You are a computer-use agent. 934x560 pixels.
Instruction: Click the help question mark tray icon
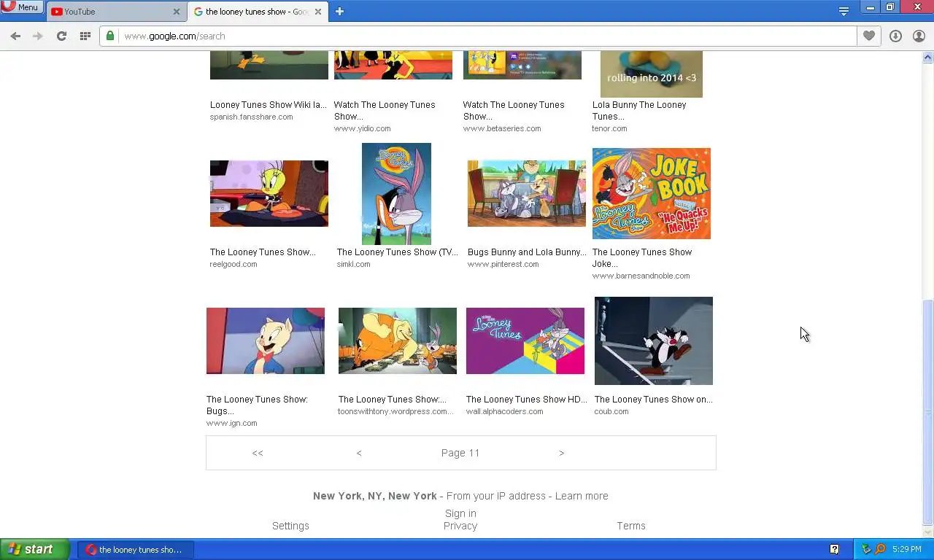coord(834,549)
